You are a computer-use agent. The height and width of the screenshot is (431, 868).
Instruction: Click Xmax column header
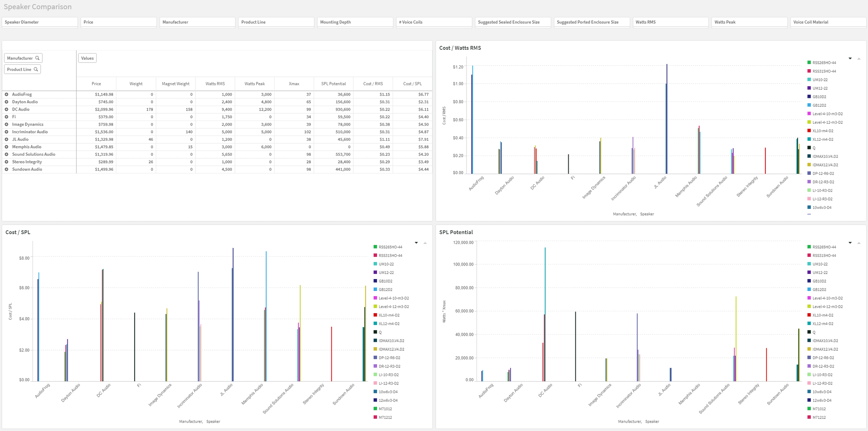coord(294,84)
